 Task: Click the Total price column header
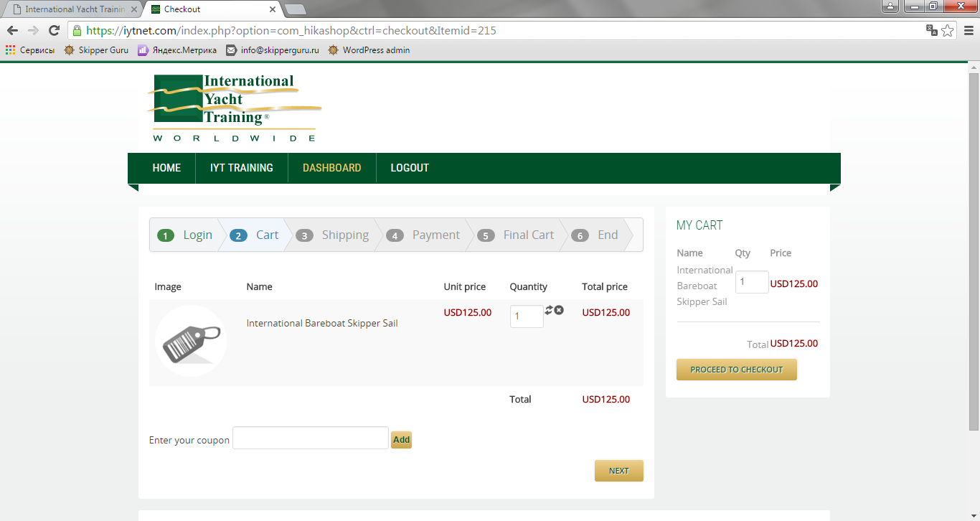click(605, 286)
